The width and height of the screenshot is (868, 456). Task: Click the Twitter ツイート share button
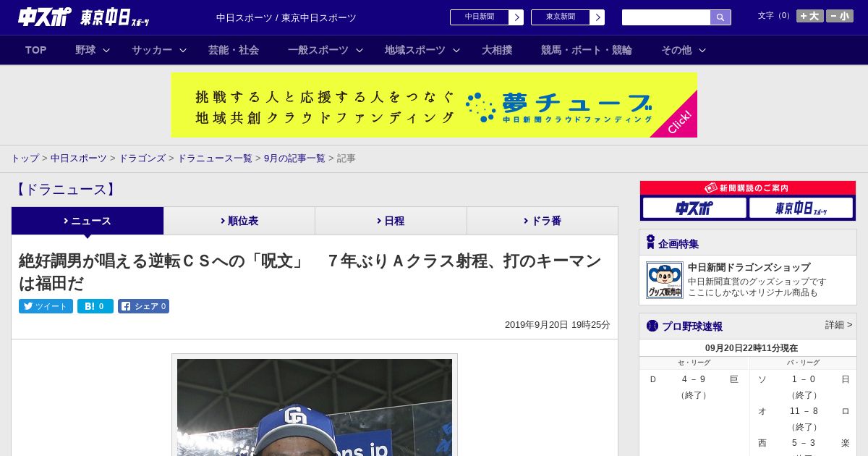coord(46,306)
